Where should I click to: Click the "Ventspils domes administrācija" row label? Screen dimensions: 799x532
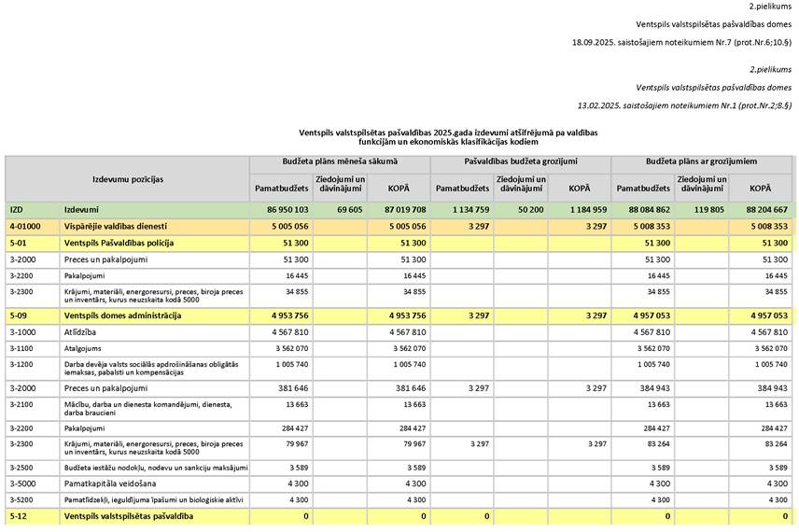click(x=121, y=315)
